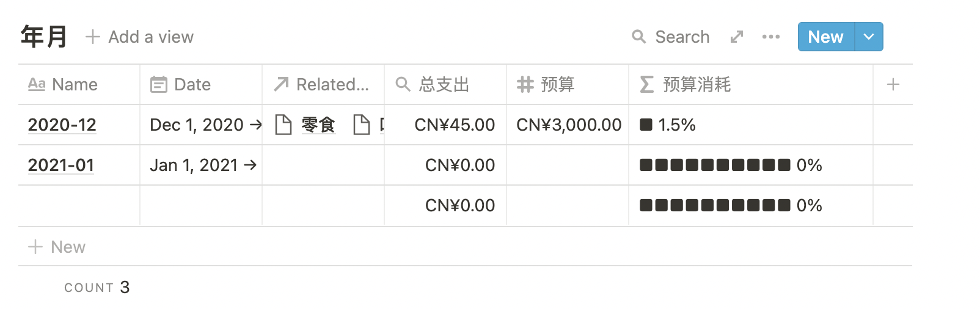Open database as full page with expand arrows
The height and width of the screenshot is (309, 980).
pyautogui.click(x=737, y=37)
